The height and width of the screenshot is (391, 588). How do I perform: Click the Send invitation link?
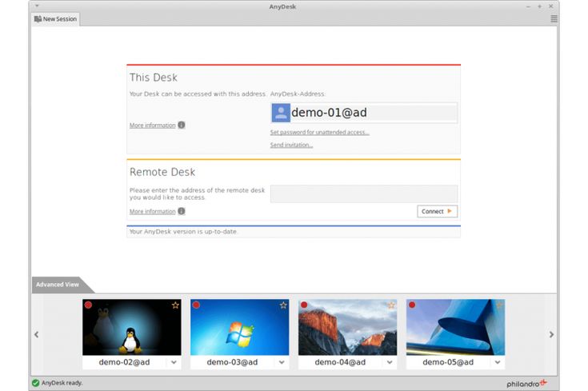291,145
